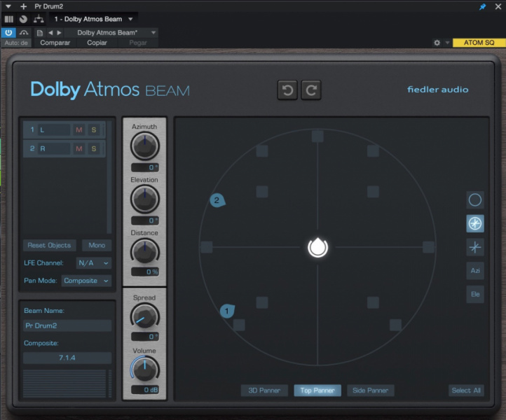Switch to 3D Panner tab
This screenshot has height=420, width=506.
click(x=264, y=391)
